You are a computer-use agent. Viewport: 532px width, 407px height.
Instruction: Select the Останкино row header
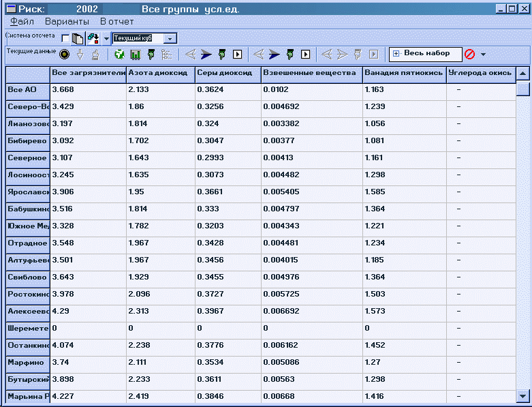click(28, 347)
